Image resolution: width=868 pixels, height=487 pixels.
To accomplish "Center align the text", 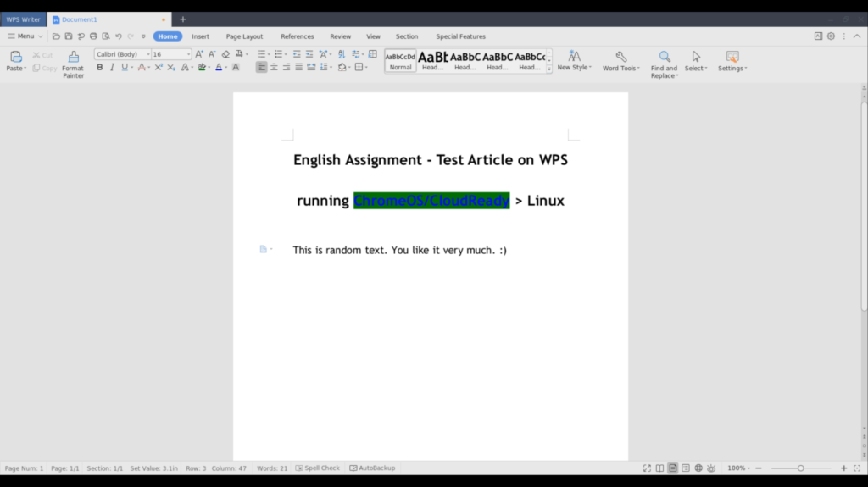I will (274, 68).
